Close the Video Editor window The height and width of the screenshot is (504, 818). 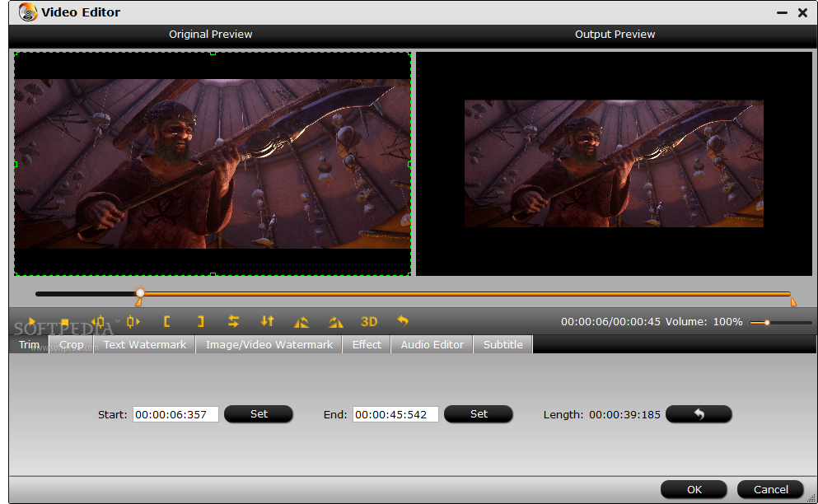tap(803, 12)
